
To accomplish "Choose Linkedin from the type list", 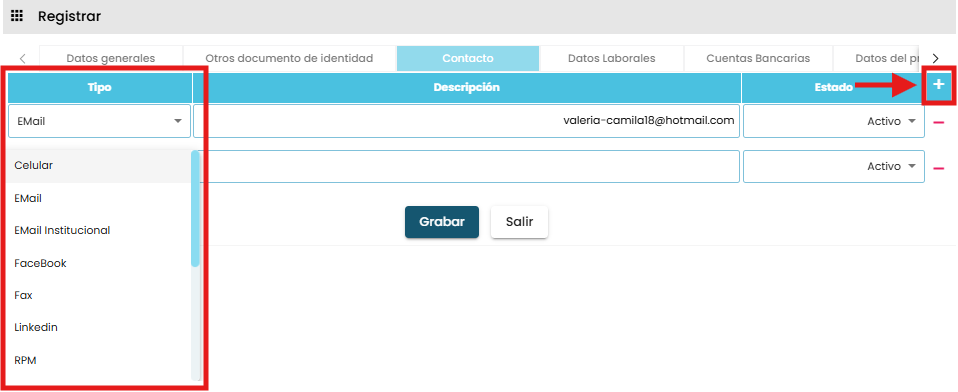I will [x=98, y=328].
